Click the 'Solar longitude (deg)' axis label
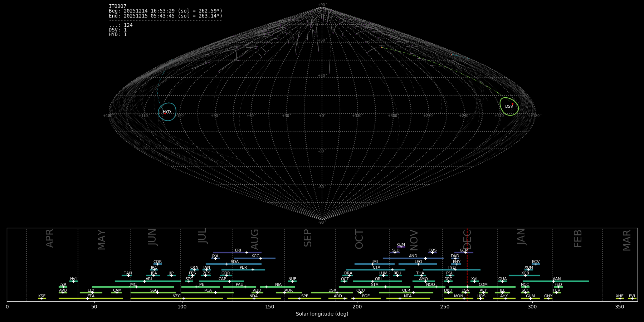Screen dimensions: 644x322 click(322, 314)
